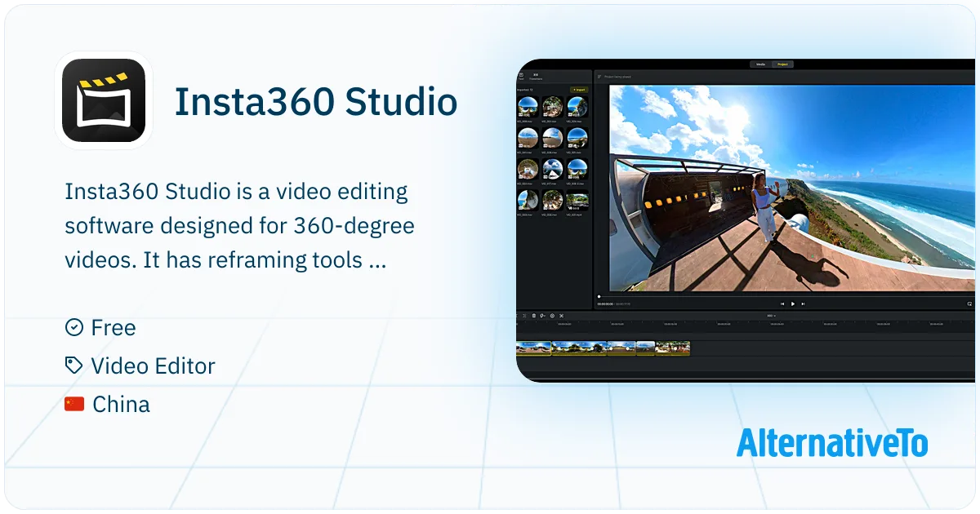This screenshot has height=514, width=980.
Task: Toggle fullscreen preview icon at player right
Action: [x=969, y=304]
